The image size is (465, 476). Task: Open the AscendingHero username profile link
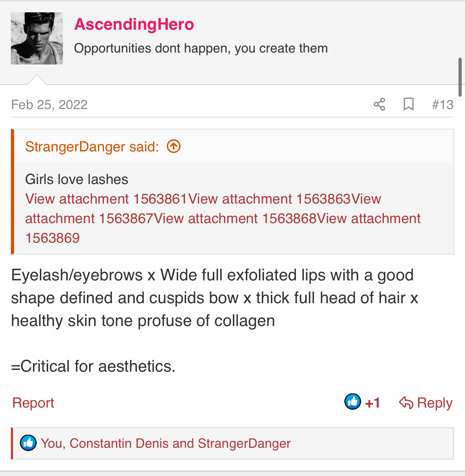(134, 24)
